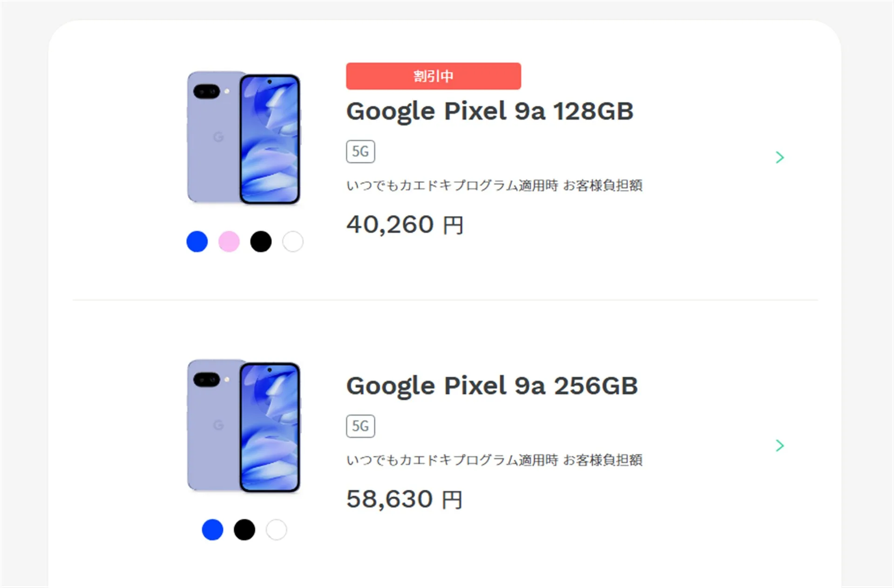The width and height of the screenshot is (894, 588).
Task: Click カエドキプログラム text under 256GB model
Action: point(459,460)
